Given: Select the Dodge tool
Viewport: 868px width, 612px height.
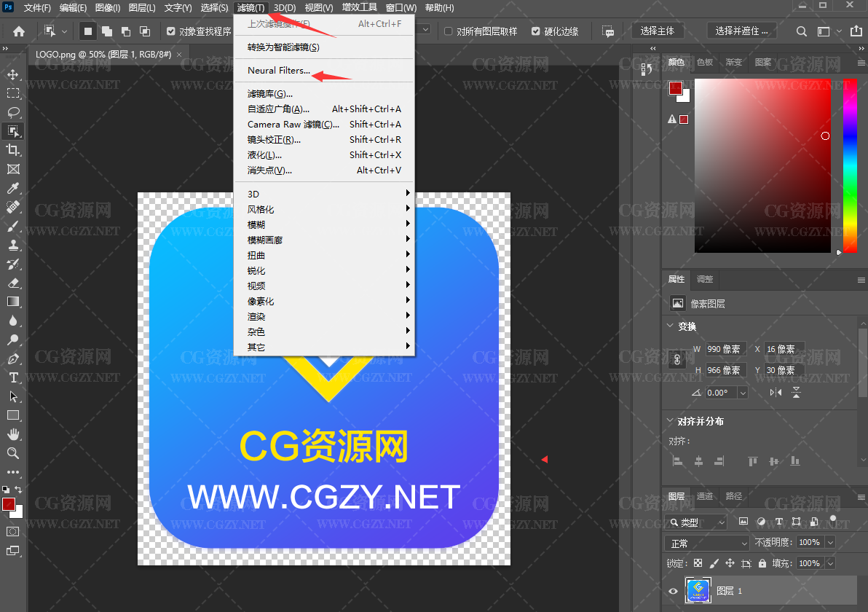Looking at the screenshot, I should tap(13, 340).
